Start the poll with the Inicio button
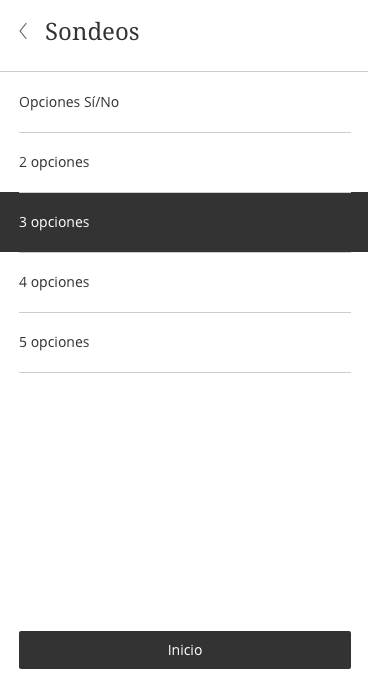Image resolution: width=368 pixels, height=676 pixels. click(185, 650)
